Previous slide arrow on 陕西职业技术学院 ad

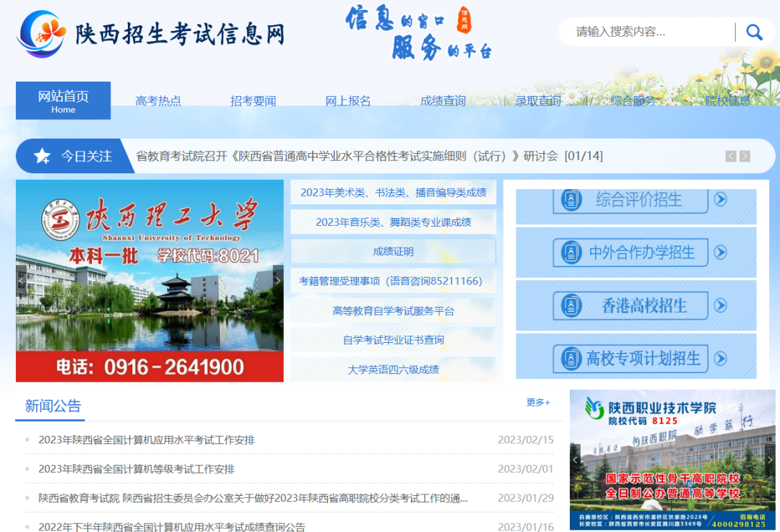[x=575, y=460]
